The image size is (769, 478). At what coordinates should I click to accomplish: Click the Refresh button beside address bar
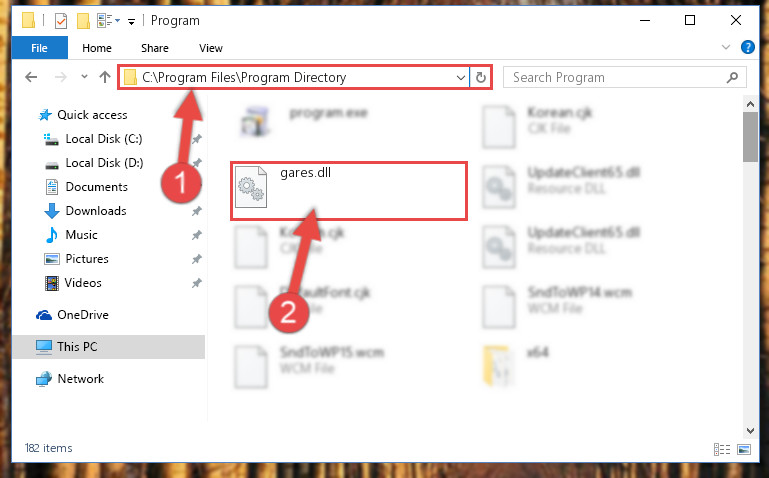481,77
